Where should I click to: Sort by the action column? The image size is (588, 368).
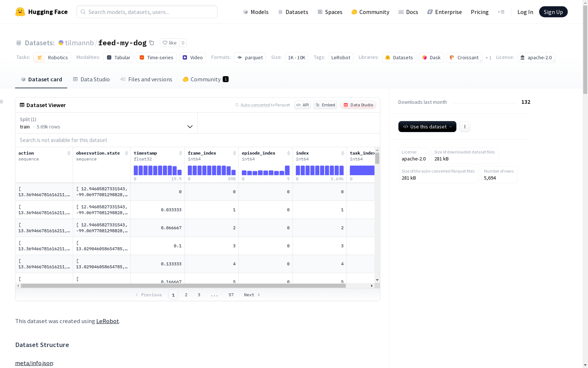69,153
